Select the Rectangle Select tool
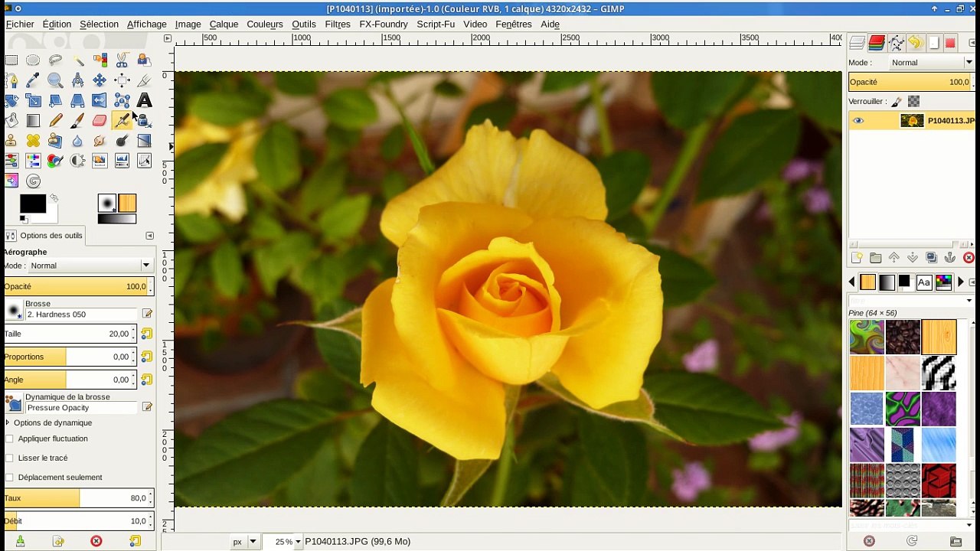This screenshot has height=551, width=980. point(11,60)
